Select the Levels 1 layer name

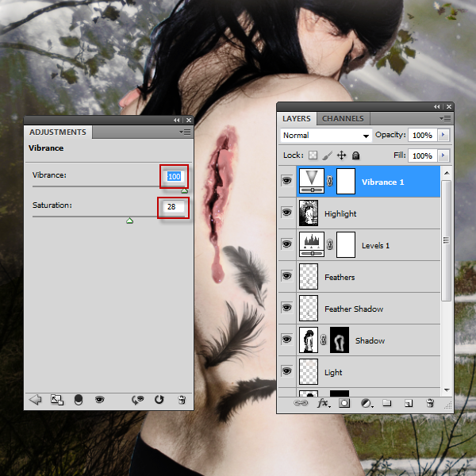coord(375,245)
